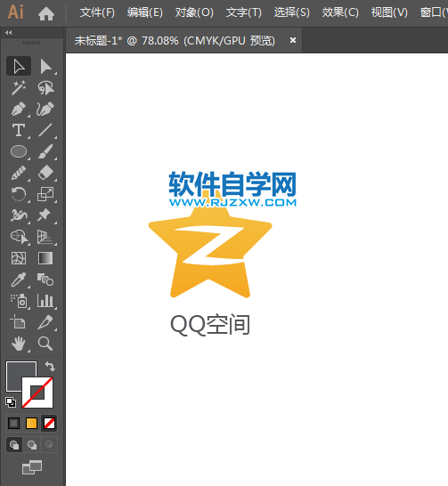The width and height of the screenshot is (448, 486).
Task: Select the Eraser tool
Action: 45,173
